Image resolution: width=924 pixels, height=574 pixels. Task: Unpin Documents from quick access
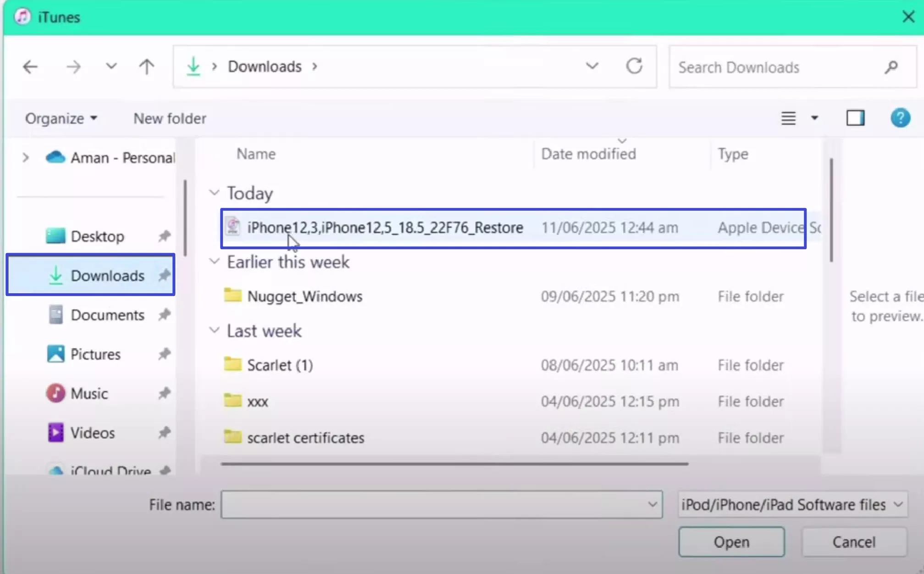click(164, 315)
